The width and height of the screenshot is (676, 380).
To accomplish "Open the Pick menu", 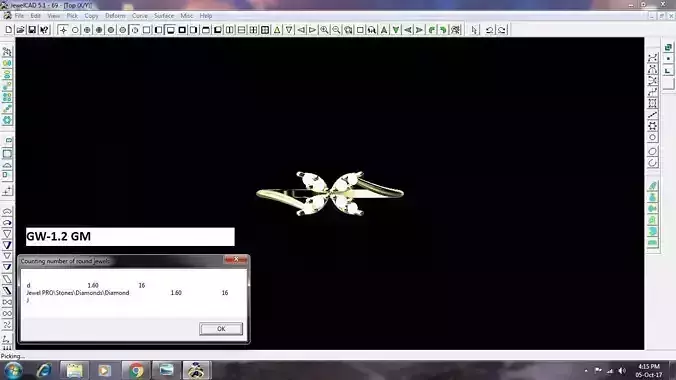I will [72, 16].
